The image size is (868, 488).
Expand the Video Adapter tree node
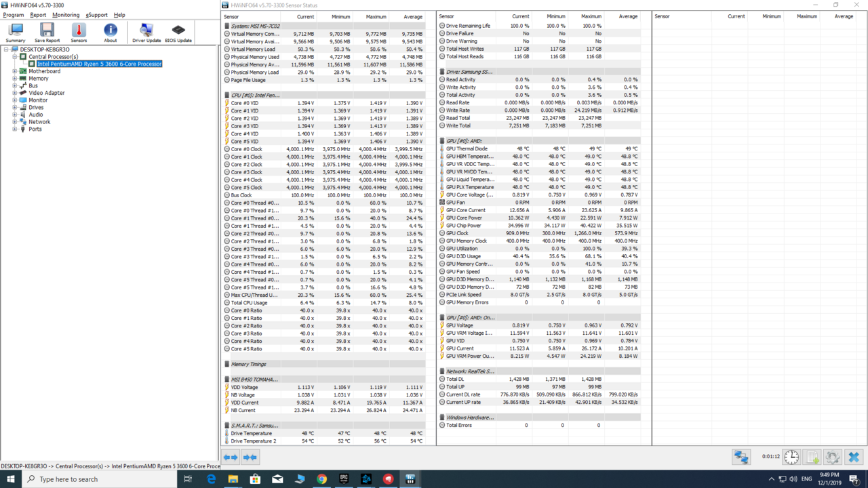[x=14, y=93]
